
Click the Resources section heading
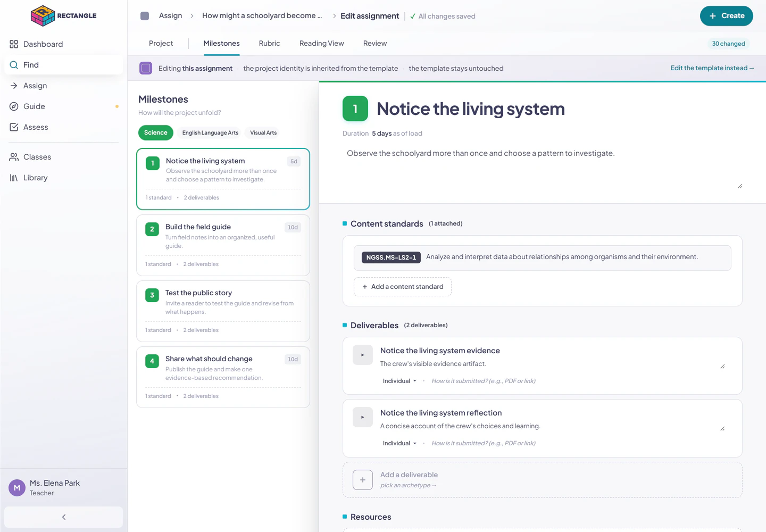371,517
